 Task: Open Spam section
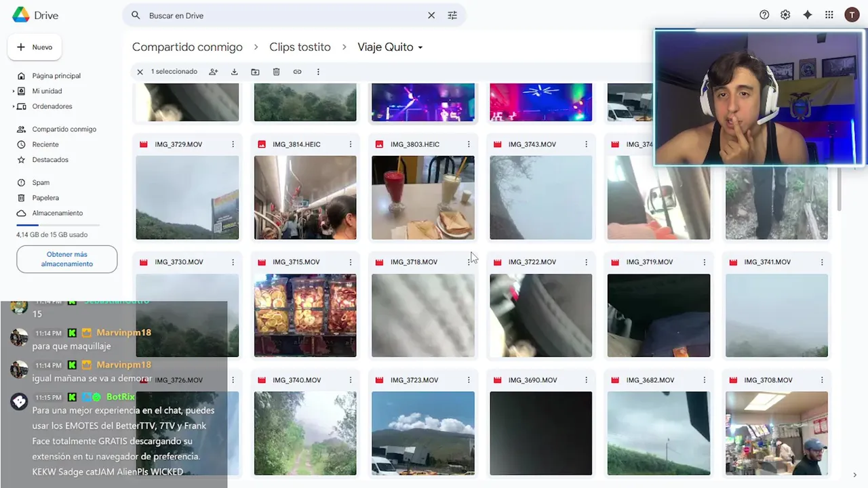coord(41,182)
